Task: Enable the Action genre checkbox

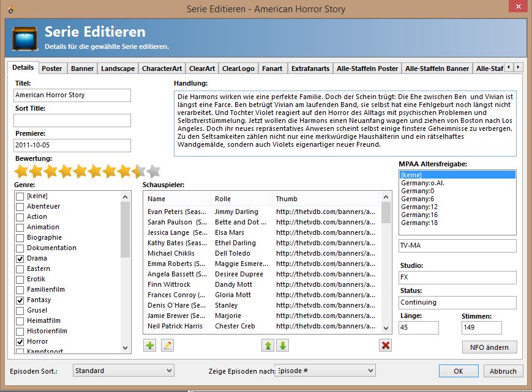Action: [x=20, y=217]
